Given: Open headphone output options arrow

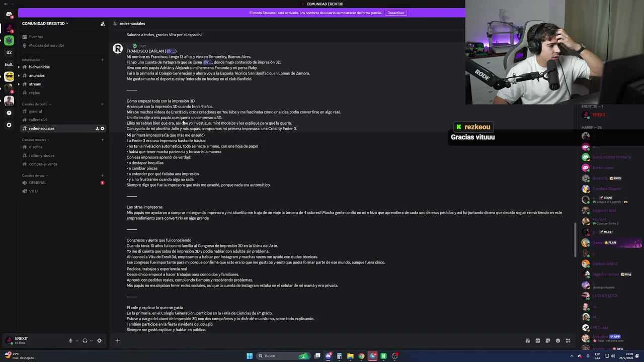Looking at the screenshot, I should [92, 340].
